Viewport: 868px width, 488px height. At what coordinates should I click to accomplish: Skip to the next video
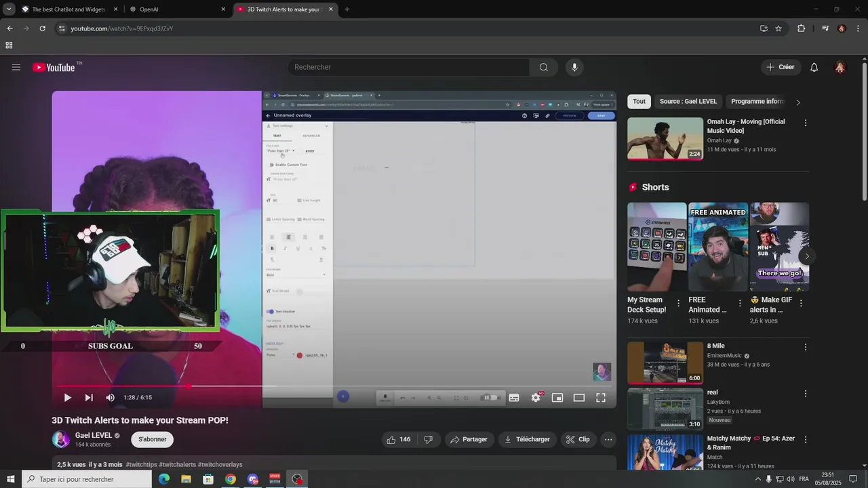click(x=89, y=398)
